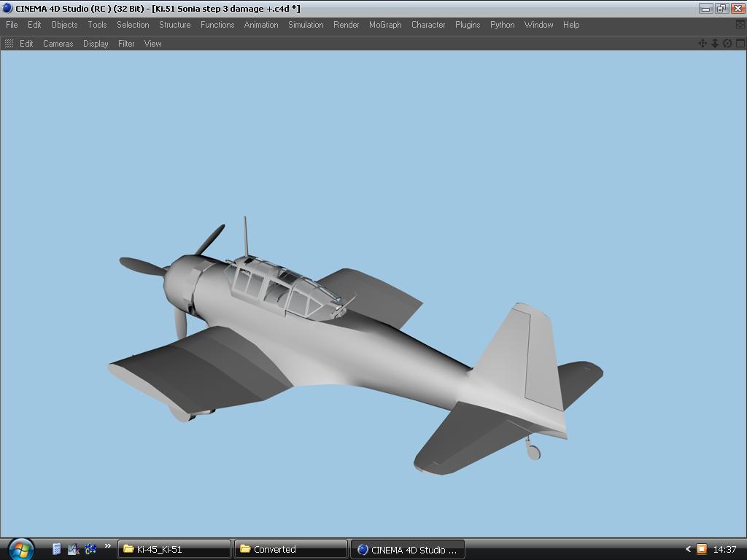Toggle the active viewport maximize icon
This screenshot has height=560, width=747.
click(740, 44)
